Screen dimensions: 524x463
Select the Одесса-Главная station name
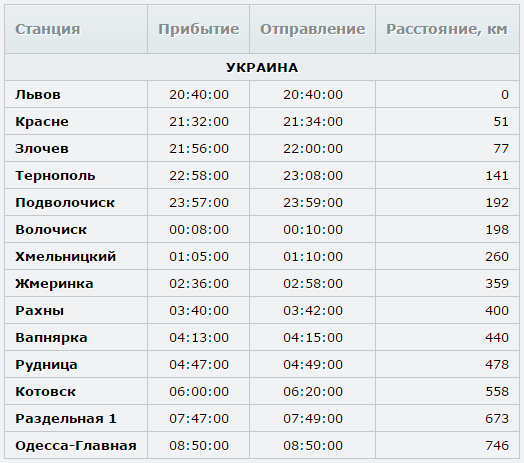point(76,446)
